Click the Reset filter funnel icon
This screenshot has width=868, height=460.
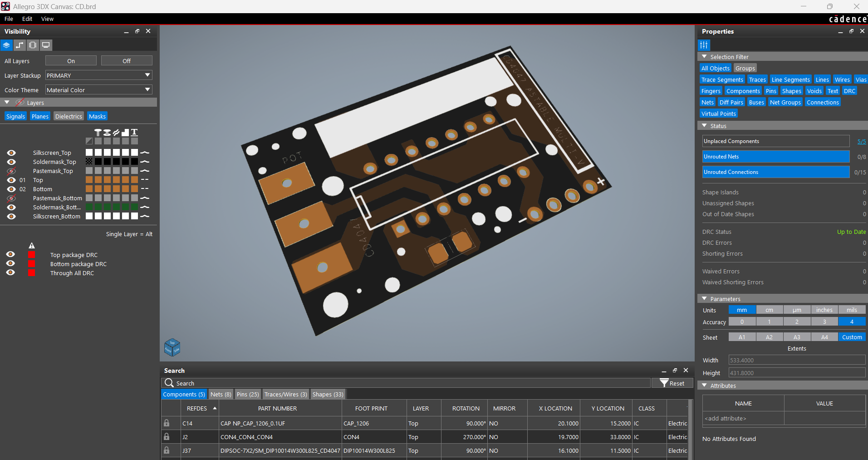664,383
